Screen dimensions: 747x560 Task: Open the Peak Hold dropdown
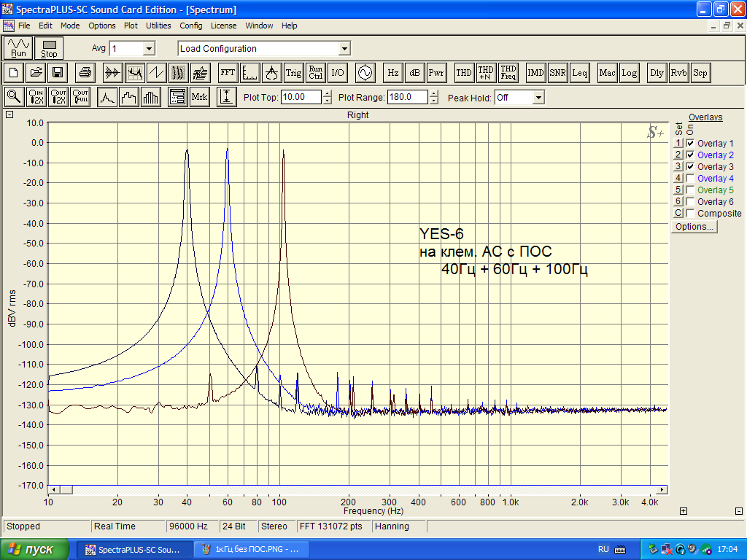538,98
